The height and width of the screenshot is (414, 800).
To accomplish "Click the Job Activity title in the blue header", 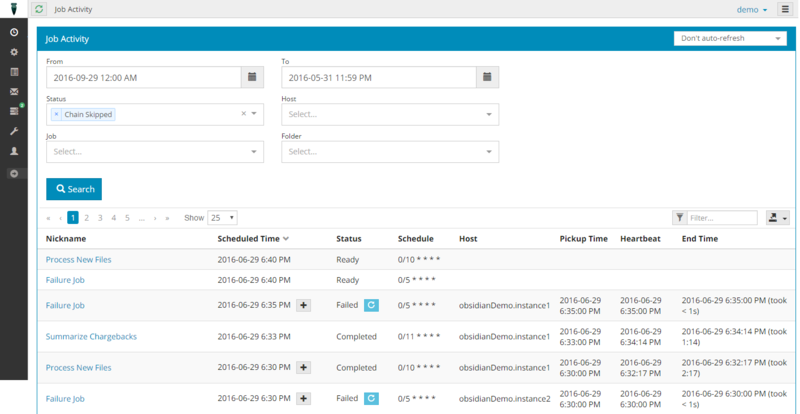I will pos(67,39).
